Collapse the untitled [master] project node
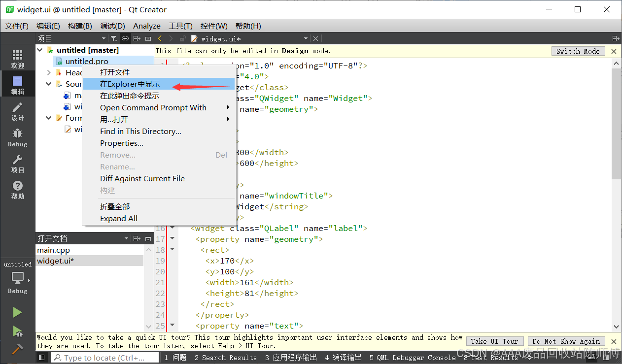The width and height of the screenshot is (622, 364). [40, 50]
